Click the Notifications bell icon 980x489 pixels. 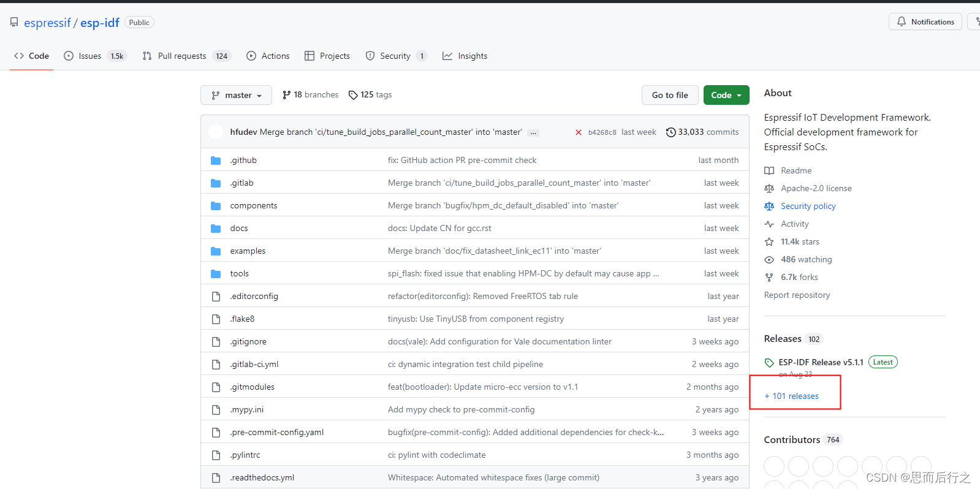point(902,22)
